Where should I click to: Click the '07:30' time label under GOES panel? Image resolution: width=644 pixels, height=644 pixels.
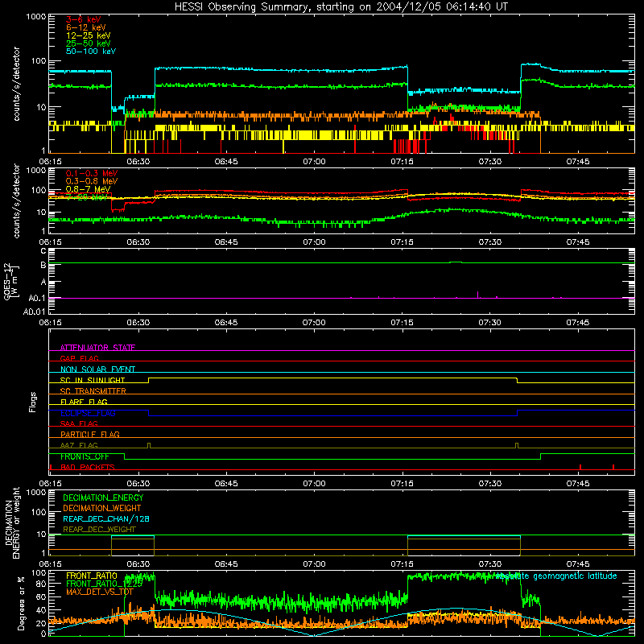[x=490, y=323]
